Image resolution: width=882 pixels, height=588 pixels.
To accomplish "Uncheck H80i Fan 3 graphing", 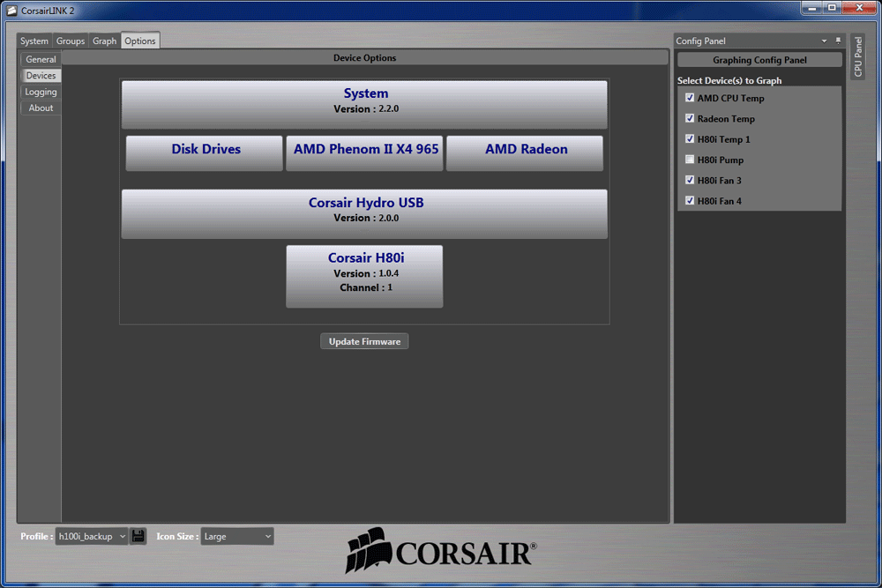I will click(689, 180).
